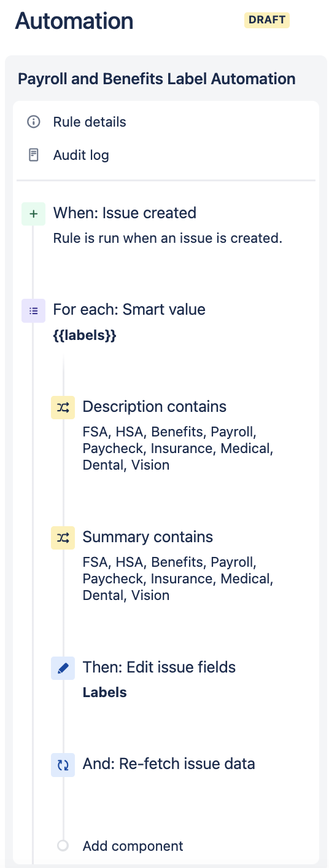329x868 pixels.
Task: Open the Audit log
Action: click(x=81, y=155)
